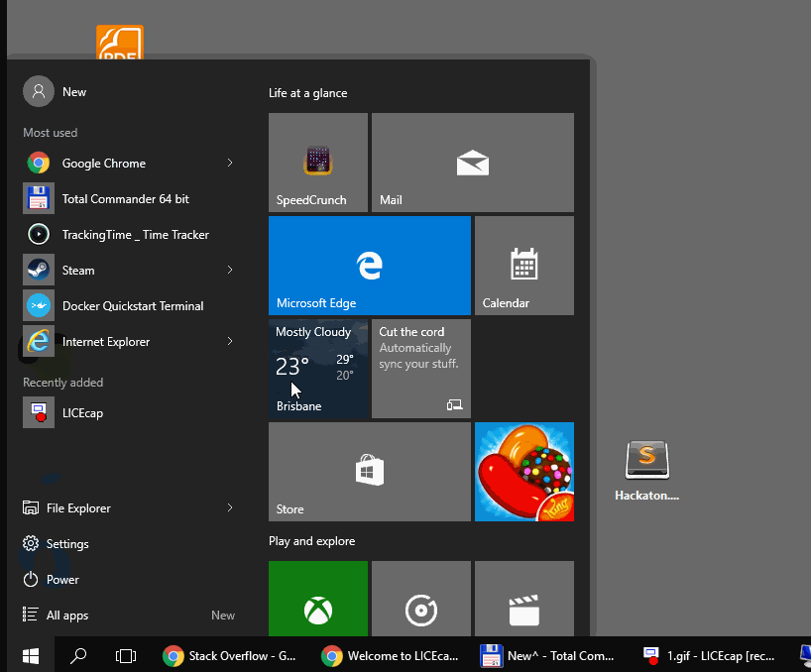Expand the Google Chrome jump list

(229, 163)
